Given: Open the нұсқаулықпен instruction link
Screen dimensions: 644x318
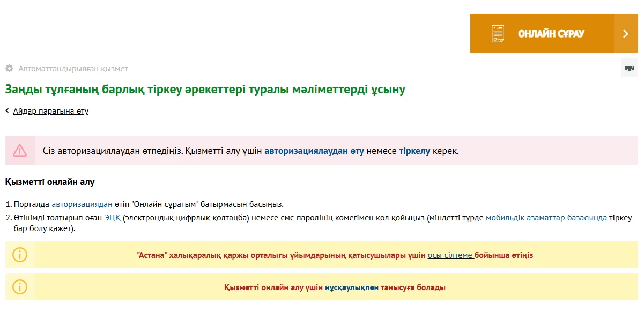Looking at the screenshot, I should tap(351, 287).
